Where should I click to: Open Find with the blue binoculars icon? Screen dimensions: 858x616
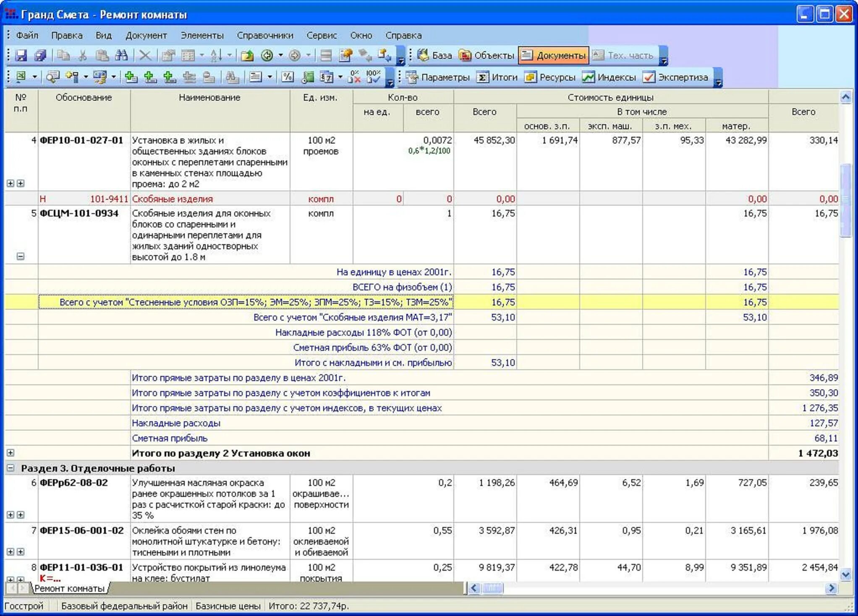[x=121, y=55]
